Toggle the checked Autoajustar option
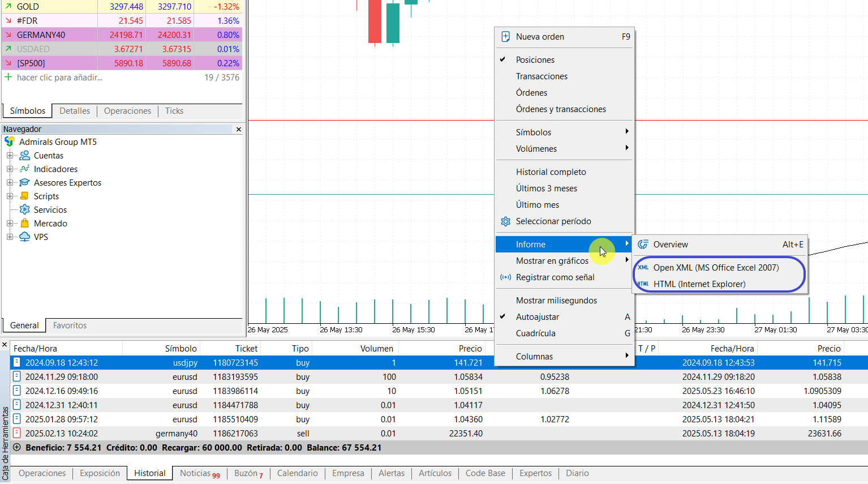 564,317
